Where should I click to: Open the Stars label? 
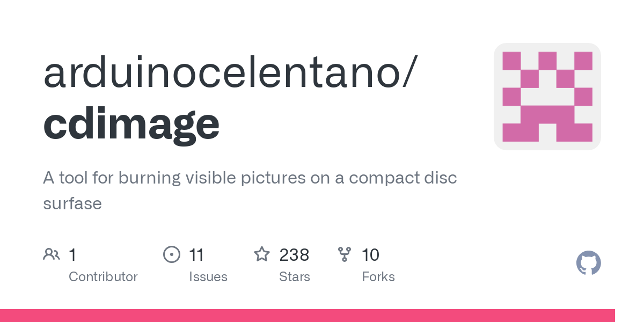pyautogui.click(x=295, y=277)
